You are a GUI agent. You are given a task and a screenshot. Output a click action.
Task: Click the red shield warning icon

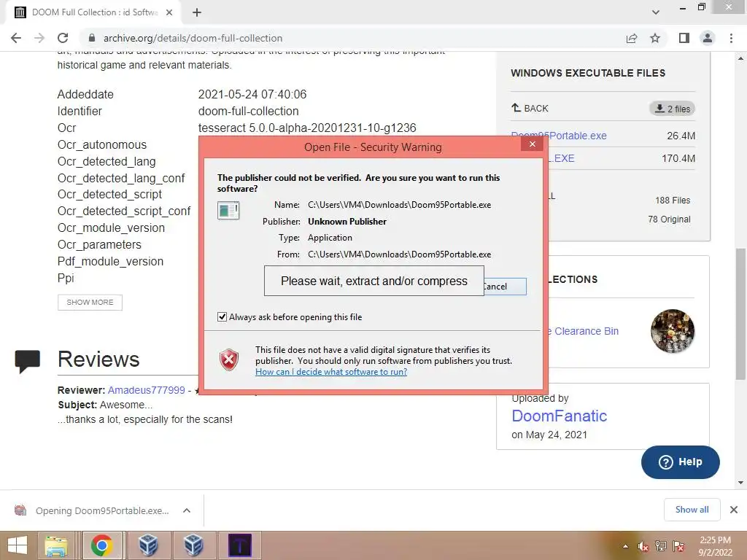229,360
